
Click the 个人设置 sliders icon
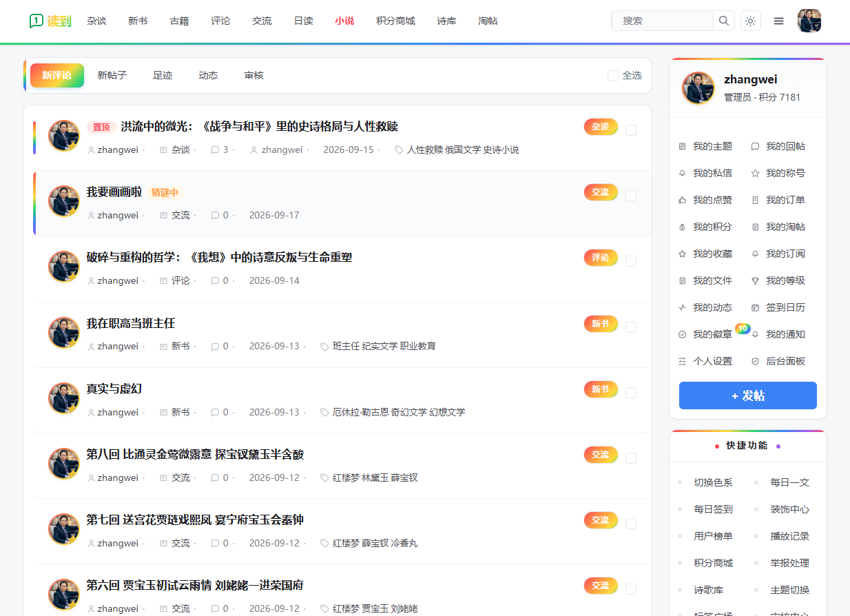(x=682, y=362)
